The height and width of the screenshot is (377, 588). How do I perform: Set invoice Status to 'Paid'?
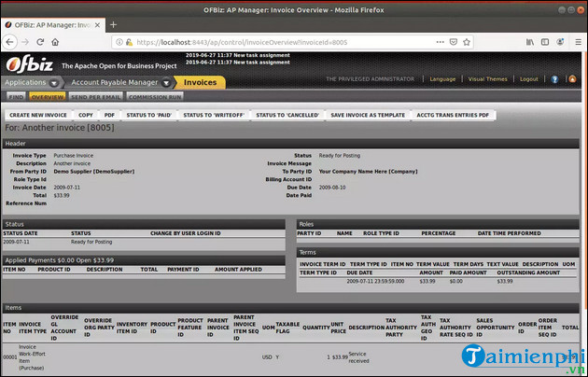pyautogui.click(x=149, y=114)
